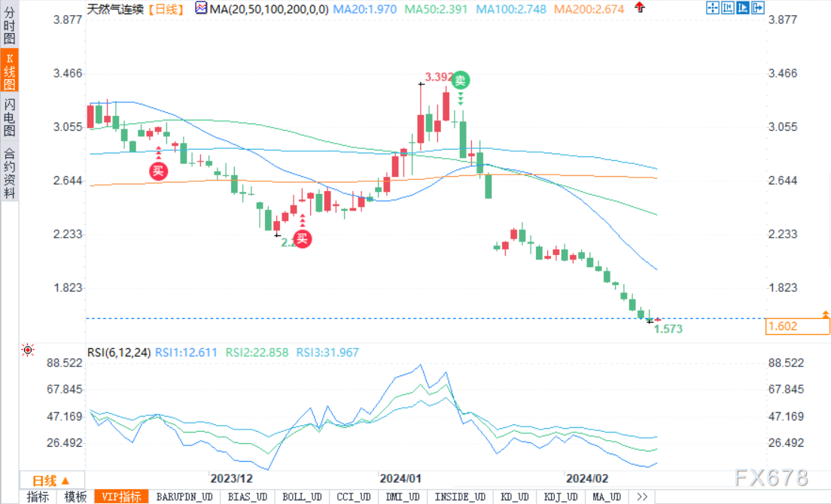Select the K线图 sidebar tab
Viewport: 831px width, 504px height.
click(x=10, y=71)
